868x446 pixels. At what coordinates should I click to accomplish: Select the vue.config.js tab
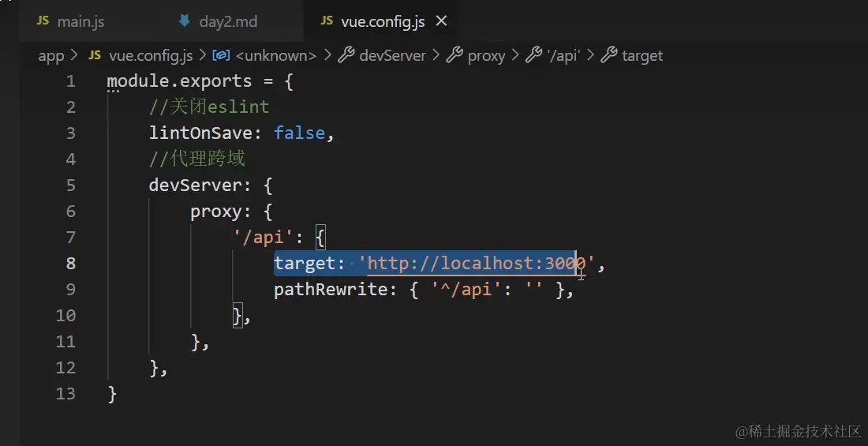(x=383, y=21)
